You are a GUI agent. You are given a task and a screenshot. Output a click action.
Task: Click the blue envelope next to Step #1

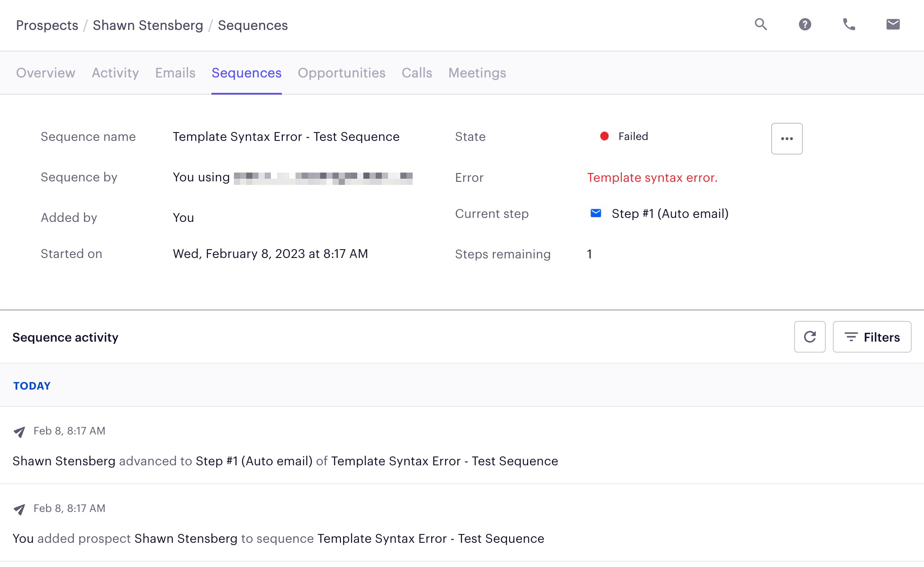tap(595, 214)
